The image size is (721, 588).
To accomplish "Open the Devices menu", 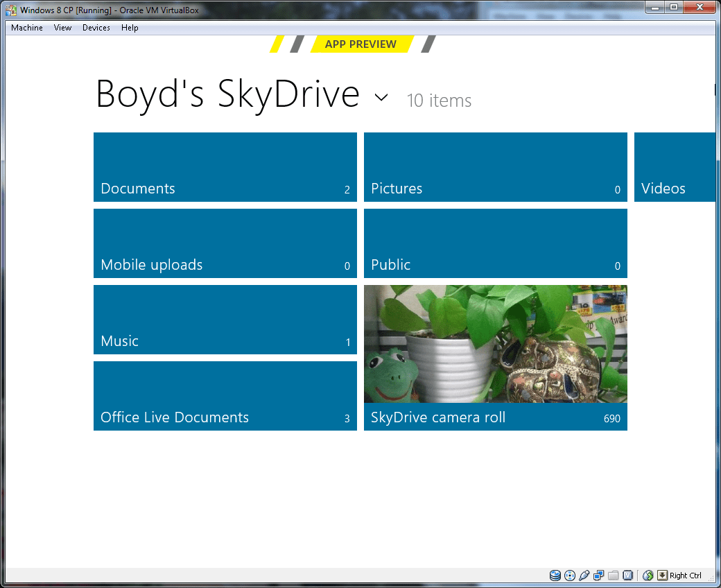I will (96, 28).
